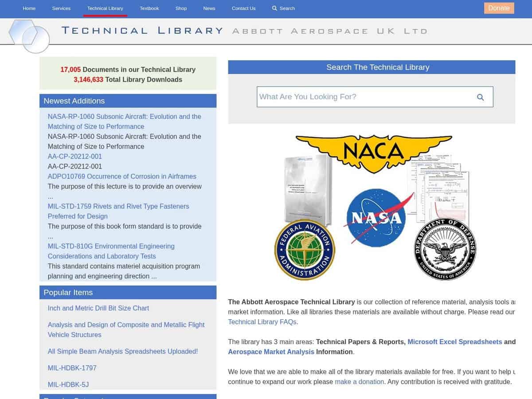
Task: Click 'This standard contains materiel acquisition' description
Action: [124, 271]
